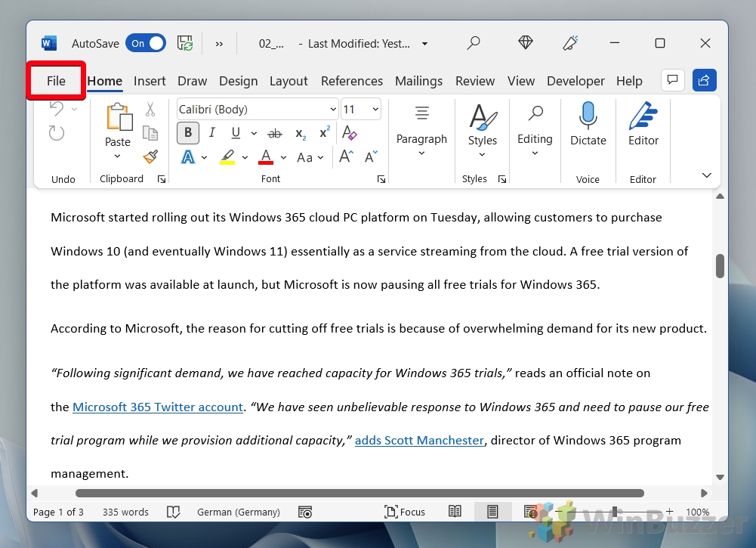Apply Text Effects with the blue A icon
Image resolution: width=756 pixels, height=548 pixels.
(x=188, y=156)
